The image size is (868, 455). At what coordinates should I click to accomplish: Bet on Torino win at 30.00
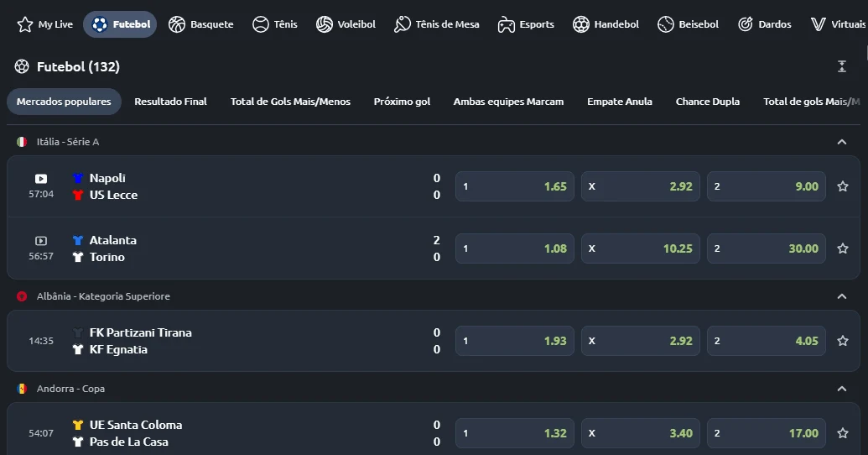pyautogui.click(x=767, y=248)
